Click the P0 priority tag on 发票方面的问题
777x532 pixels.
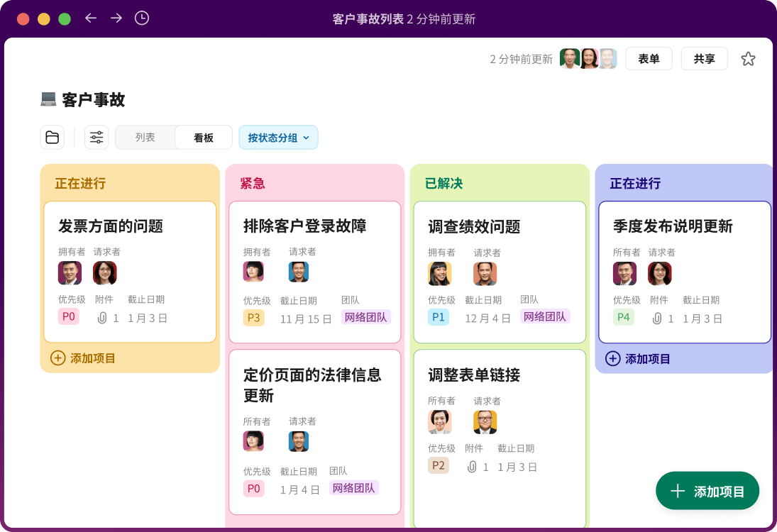[x=69, y=318]
